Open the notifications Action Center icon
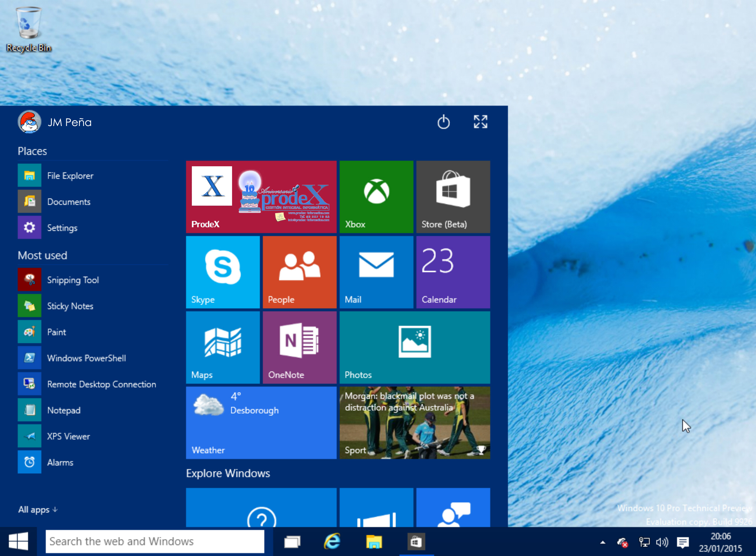Screen dimensions: 756x556 [x=682, y=542]
